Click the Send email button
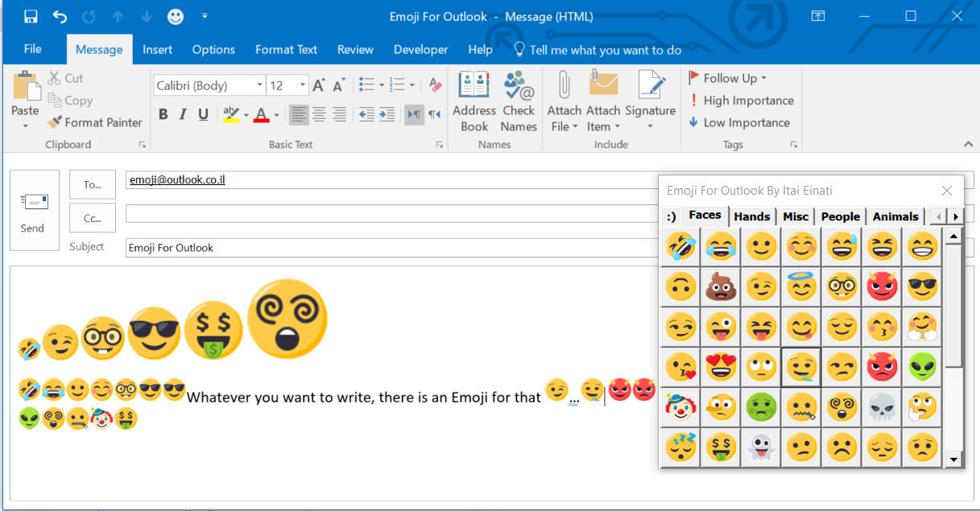 point(34,210)
